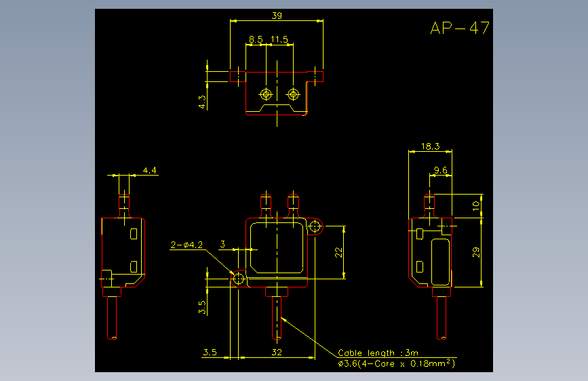Select the 39 width dimension
This screenshot has width=588, height=381.
[277, 16]
